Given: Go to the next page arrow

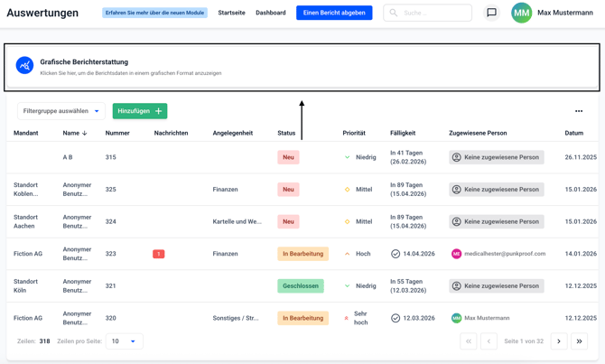Looking at the screenshot, I should pyautogui.click(x=559, y=341).
